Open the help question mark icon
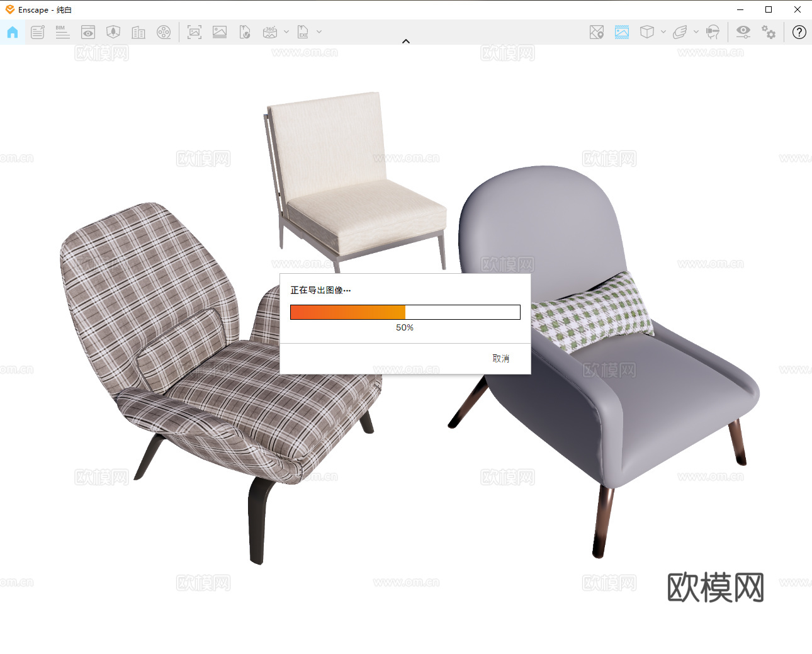812x654 pixels. pyautogui.click(x=799, y=32)
